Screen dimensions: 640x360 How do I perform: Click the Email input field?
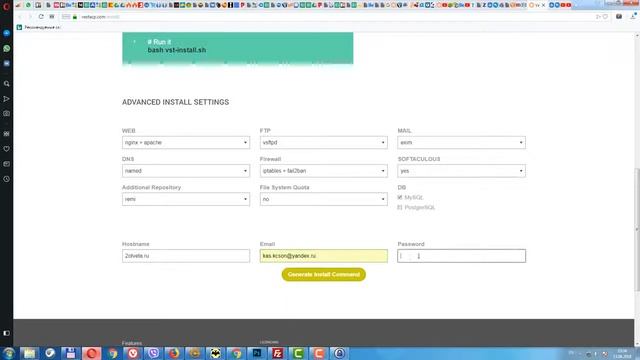coord(324,256)
